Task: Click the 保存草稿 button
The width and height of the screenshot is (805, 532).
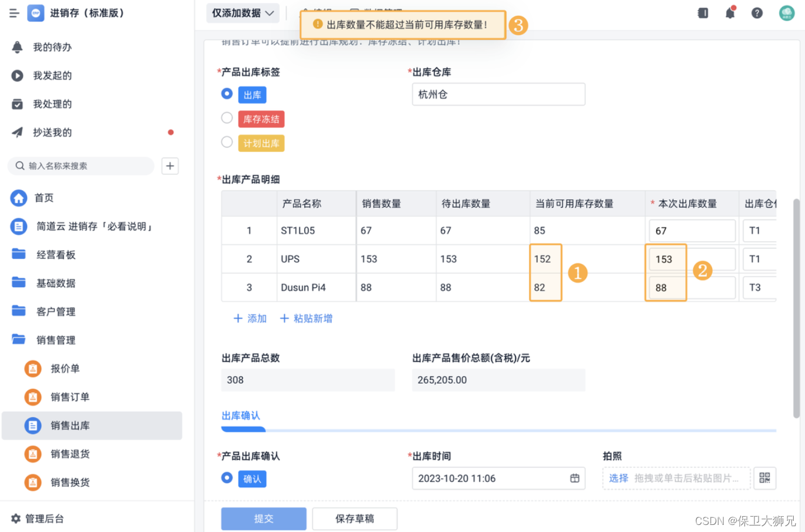Action: [x=355, y=518]
